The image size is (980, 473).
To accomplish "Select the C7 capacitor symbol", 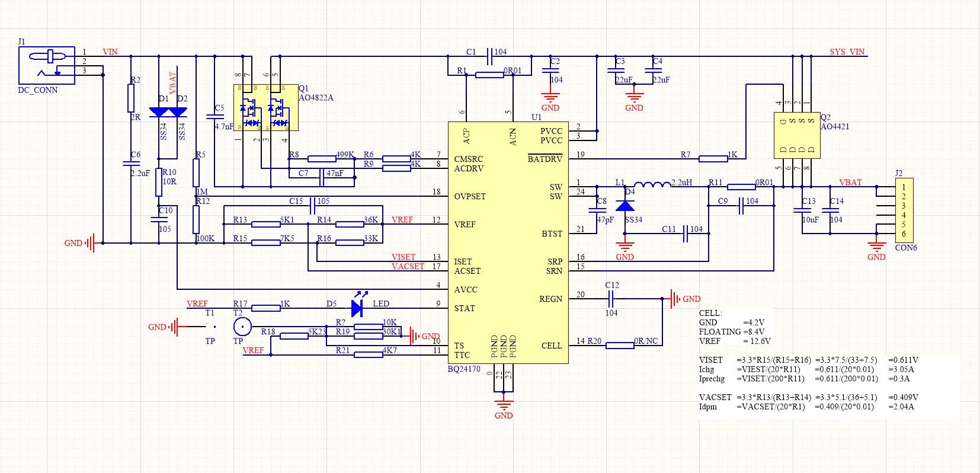I will tap(322, 177).
